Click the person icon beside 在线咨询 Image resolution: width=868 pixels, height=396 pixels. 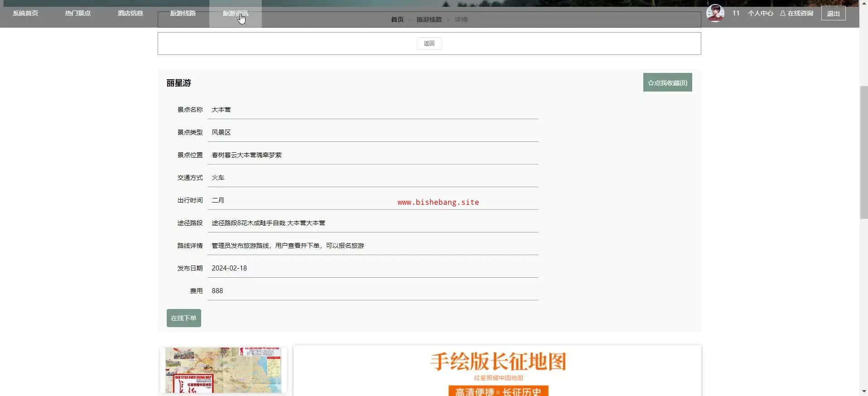(782, 14)
